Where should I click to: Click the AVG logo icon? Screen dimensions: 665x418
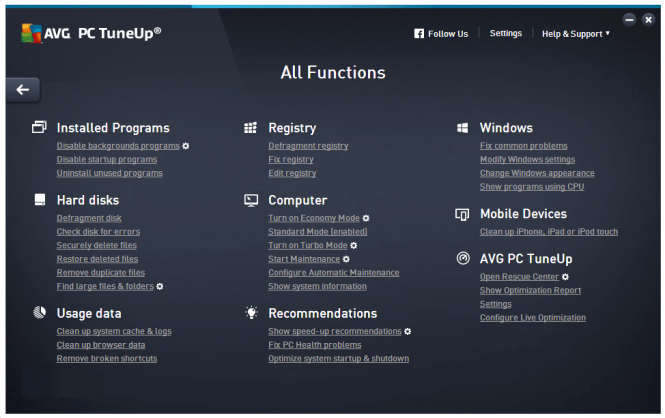31,33
